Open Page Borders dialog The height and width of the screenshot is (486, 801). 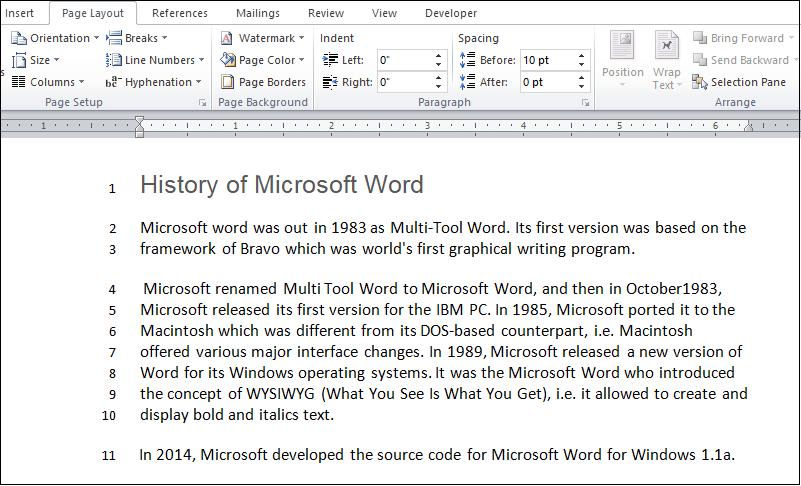263,82
